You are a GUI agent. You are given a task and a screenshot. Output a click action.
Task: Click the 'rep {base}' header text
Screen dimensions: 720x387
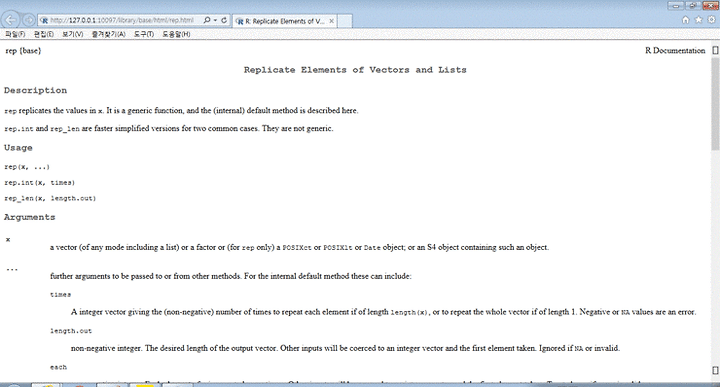point(23,50)
